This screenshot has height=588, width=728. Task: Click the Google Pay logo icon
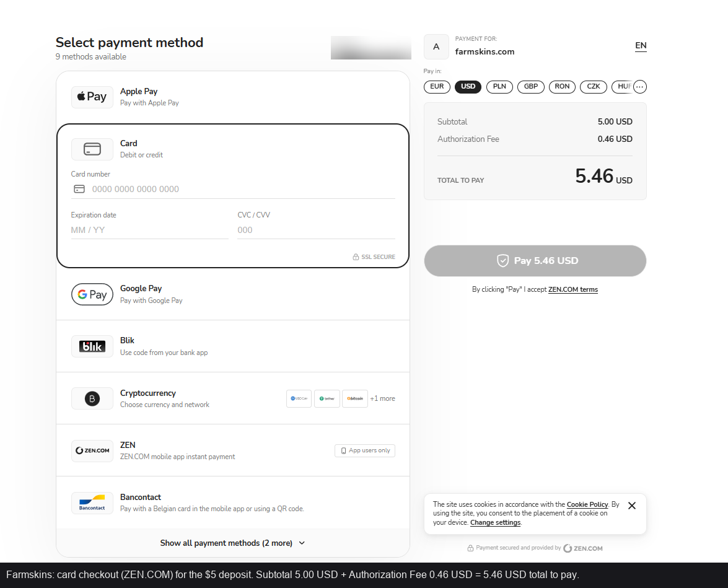(92, 294)
